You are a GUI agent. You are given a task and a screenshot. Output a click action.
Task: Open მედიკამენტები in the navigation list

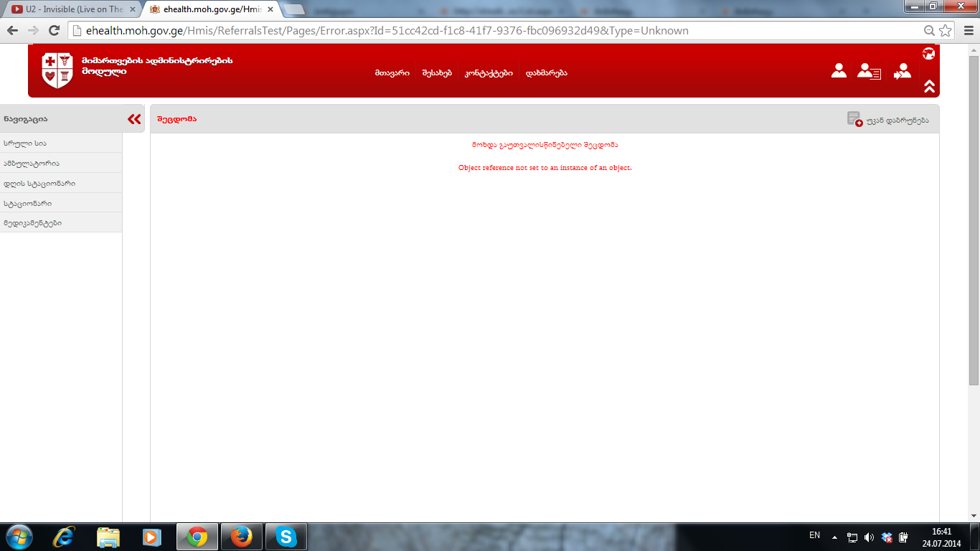point(32,223)
